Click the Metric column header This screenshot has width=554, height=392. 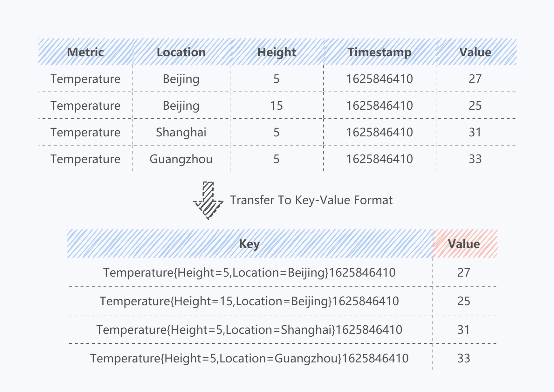(x=85, y=52)
